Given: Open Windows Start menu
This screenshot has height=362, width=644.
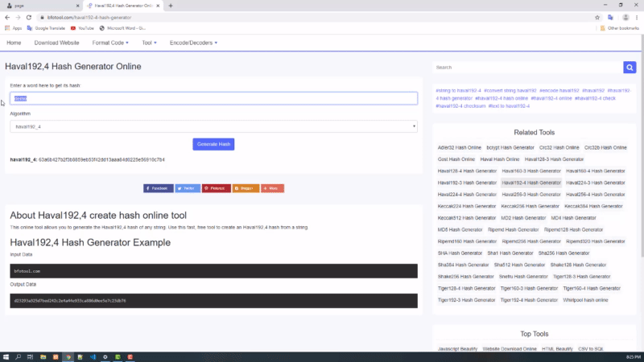Looking at the screenshot, I should point(6,356).
